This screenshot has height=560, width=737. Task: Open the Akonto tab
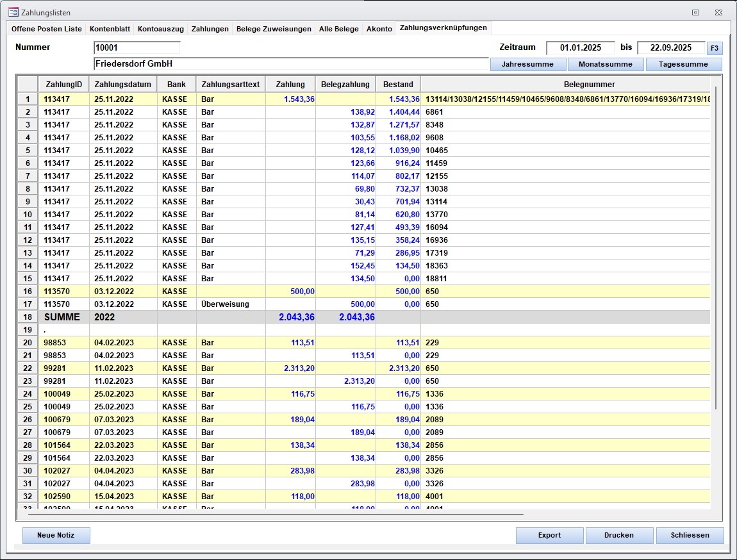pyautogui.click(x=379, y=29)
